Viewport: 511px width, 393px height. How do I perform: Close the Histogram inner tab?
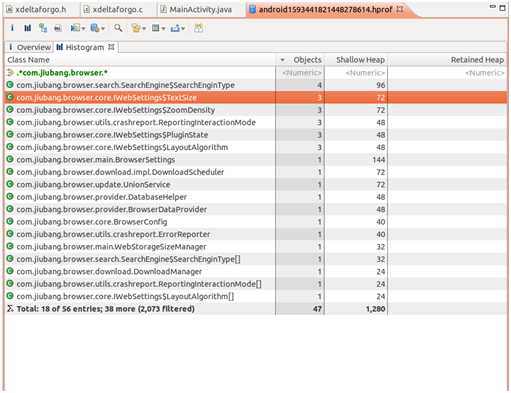pos(111,47)
